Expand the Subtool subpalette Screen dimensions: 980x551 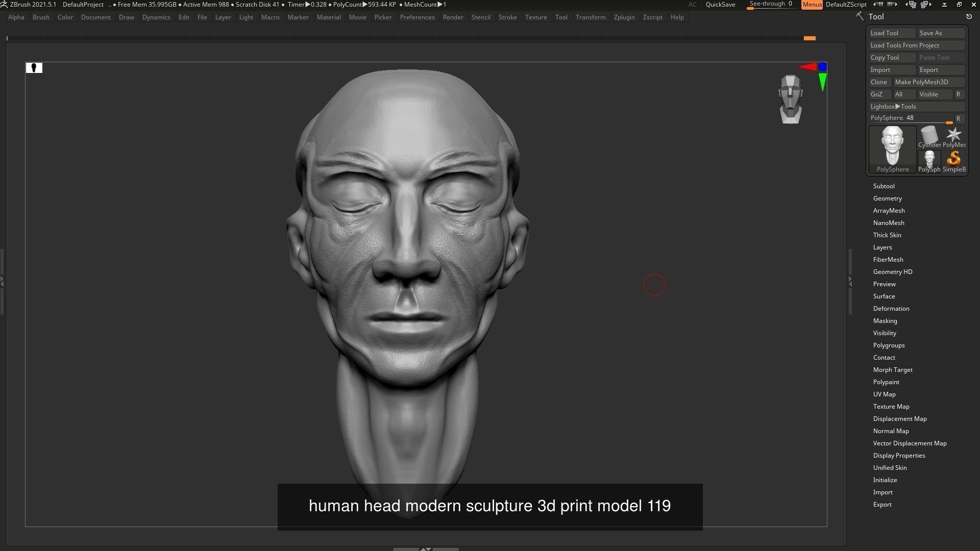point(884,186)
